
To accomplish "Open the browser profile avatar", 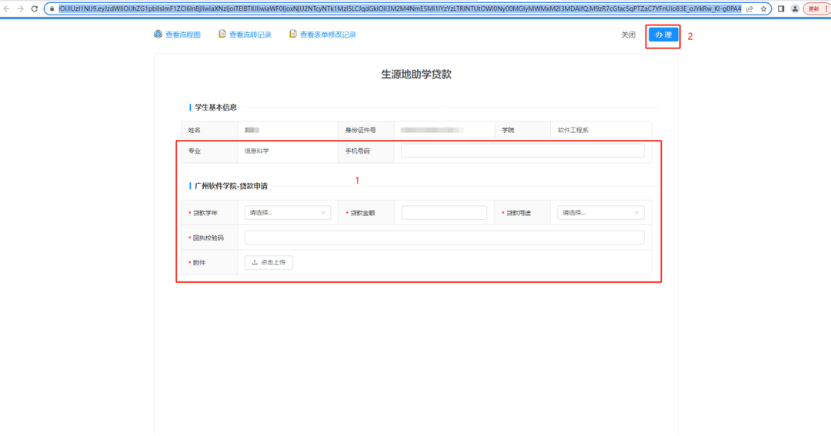I will (x=794, y=8).
